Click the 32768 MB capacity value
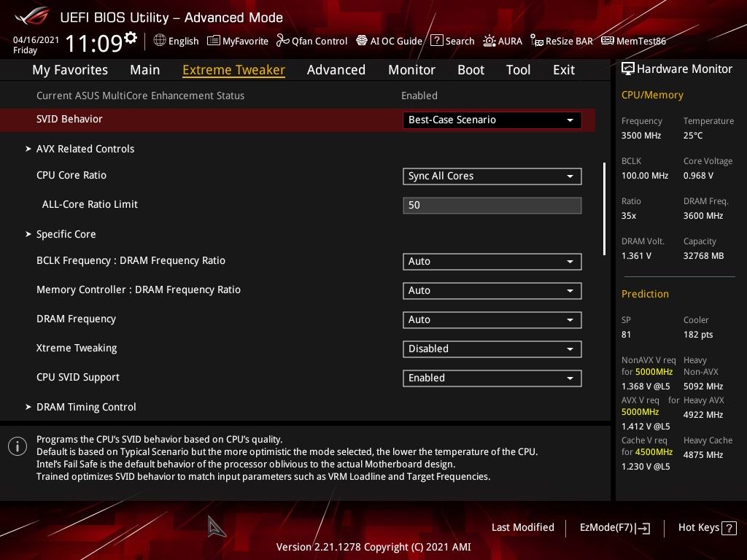Viewport: 747px width, 560px height. [704, 256]
